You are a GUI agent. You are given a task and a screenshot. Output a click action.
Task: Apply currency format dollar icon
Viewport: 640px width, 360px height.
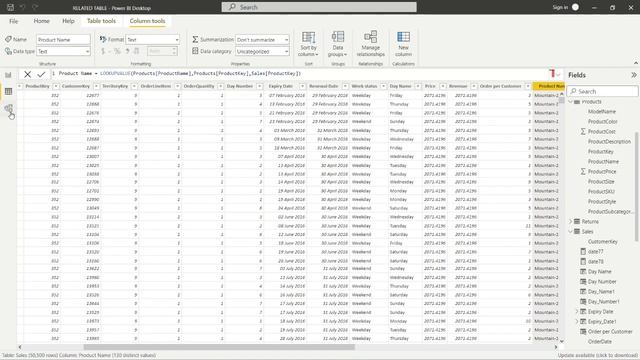[103, 51]
